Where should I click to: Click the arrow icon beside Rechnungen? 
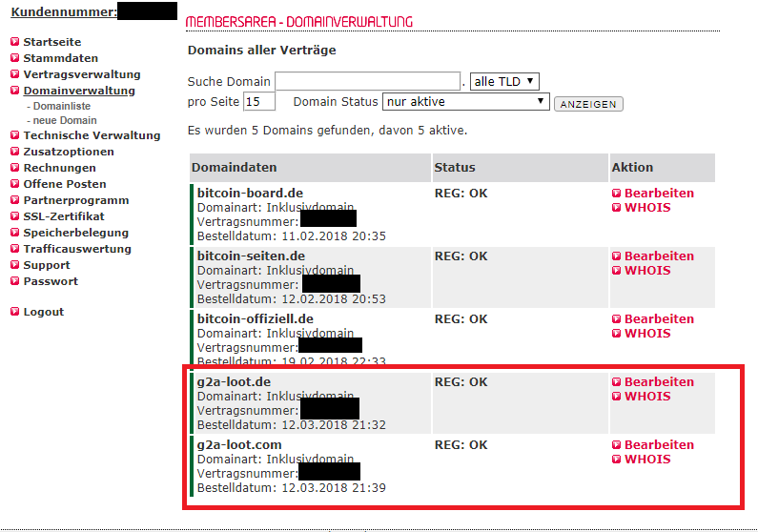tap(14, 169)
